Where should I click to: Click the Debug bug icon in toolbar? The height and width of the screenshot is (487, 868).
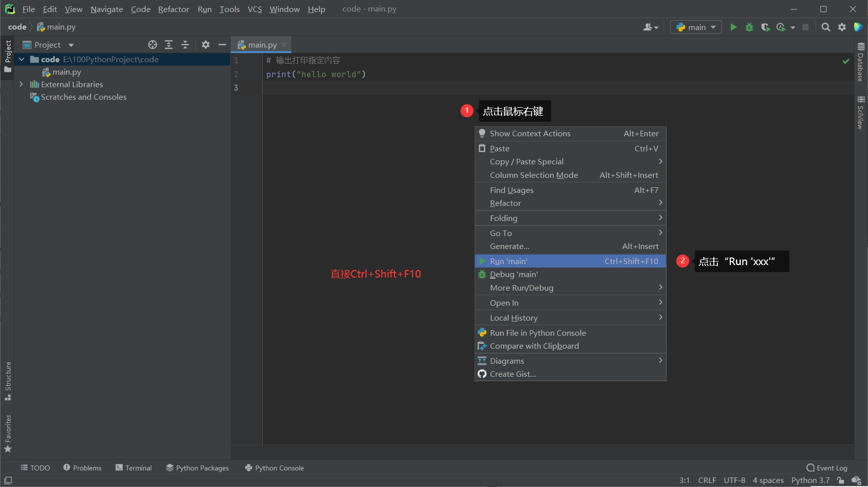click(749, 27)
